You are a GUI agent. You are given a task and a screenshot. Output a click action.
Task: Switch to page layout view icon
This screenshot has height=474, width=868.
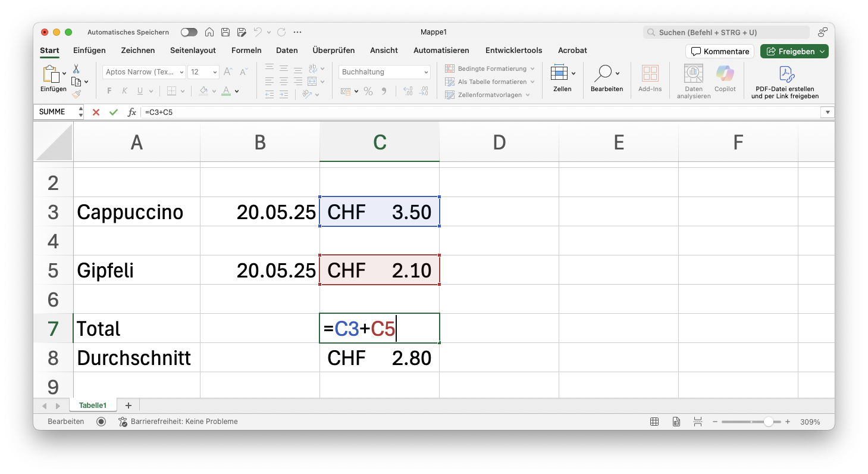(676, 422)
